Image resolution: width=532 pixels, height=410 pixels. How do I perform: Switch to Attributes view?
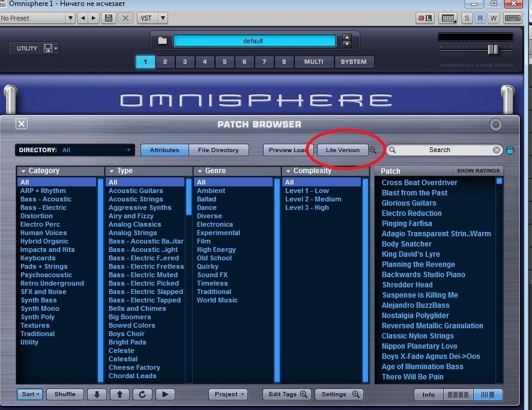165,150
